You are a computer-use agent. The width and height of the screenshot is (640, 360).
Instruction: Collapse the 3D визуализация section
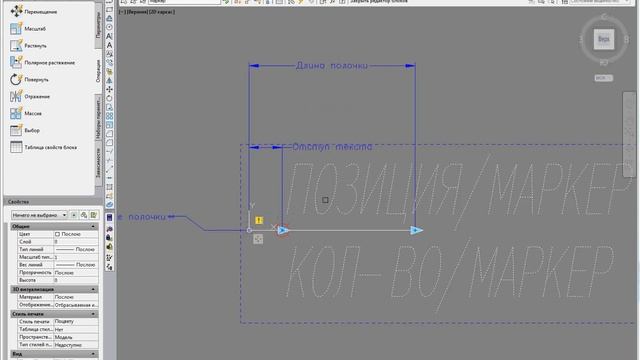click(x=93, y=289)
